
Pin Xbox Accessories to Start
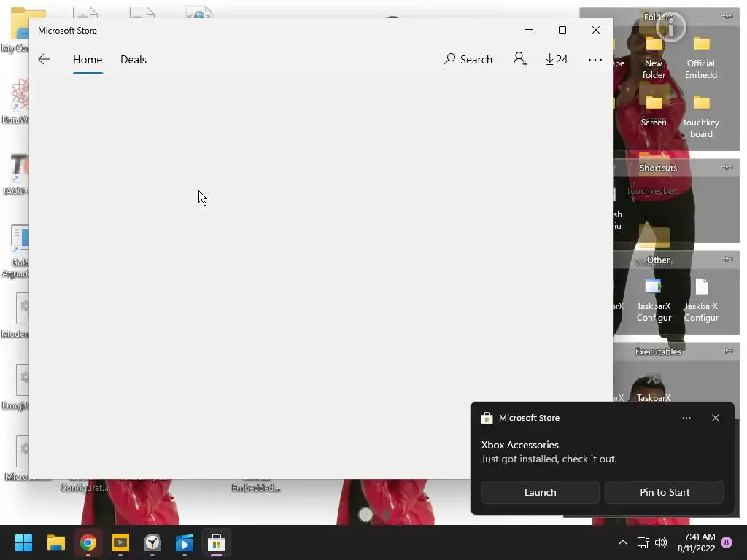point(665,492)
